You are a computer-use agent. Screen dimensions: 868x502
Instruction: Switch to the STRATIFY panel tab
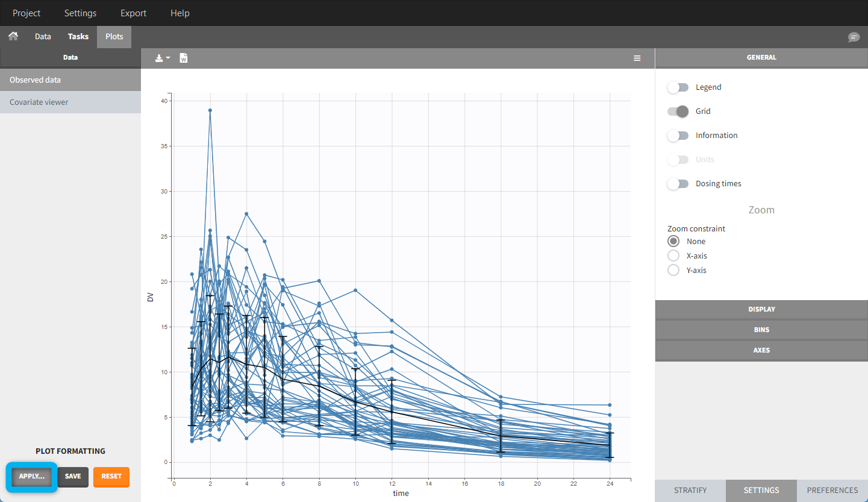690,491
